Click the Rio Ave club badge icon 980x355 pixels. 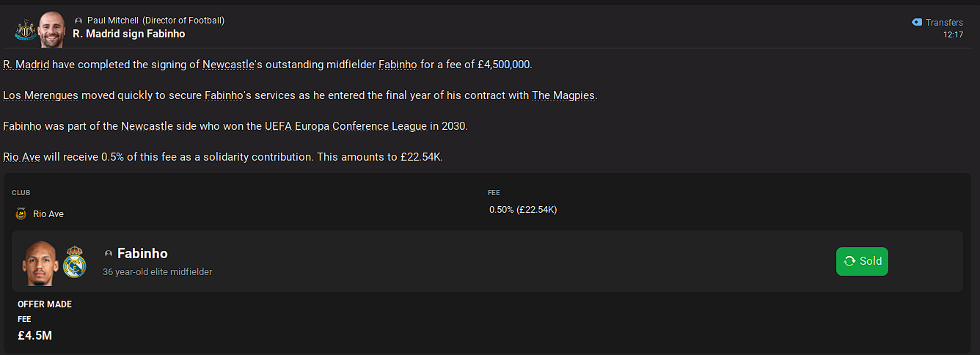[21, 214]
